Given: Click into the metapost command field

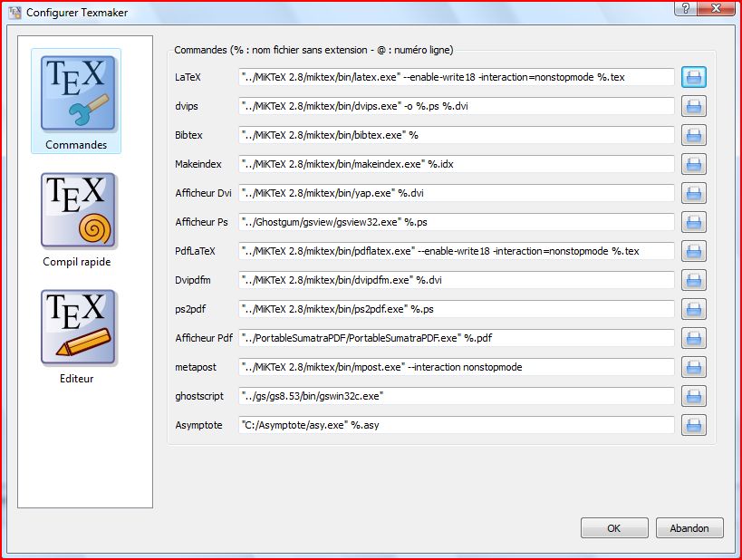Looking at the screenshot, I should click(457, 367).
